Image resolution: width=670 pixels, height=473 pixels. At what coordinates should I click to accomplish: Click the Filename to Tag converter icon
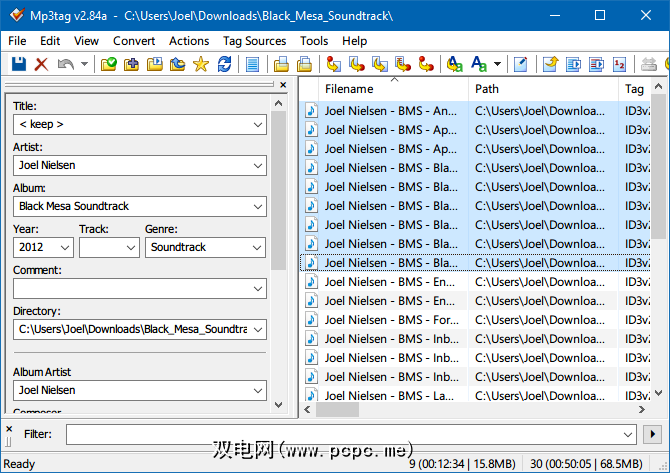click(356, 65)
